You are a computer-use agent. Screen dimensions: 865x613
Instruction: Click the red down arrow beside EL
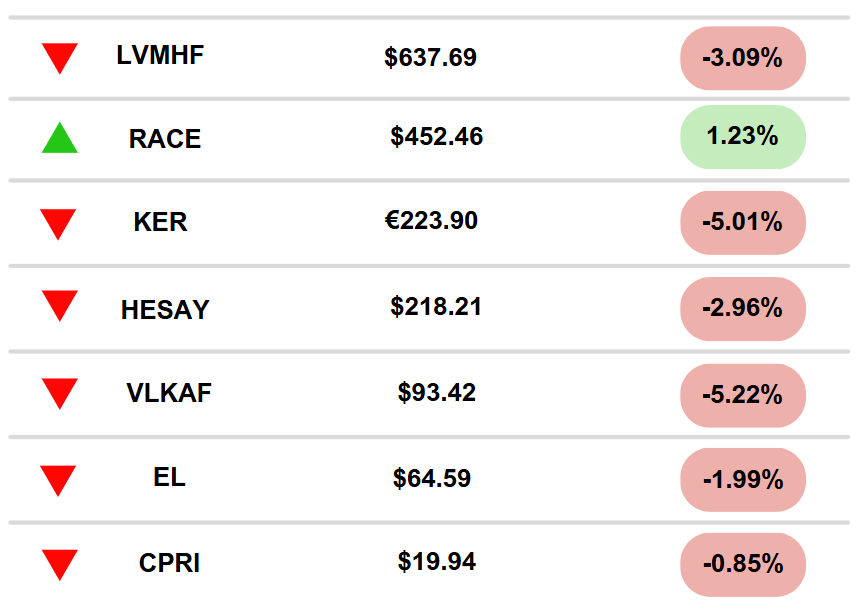(x=58, y=481)
